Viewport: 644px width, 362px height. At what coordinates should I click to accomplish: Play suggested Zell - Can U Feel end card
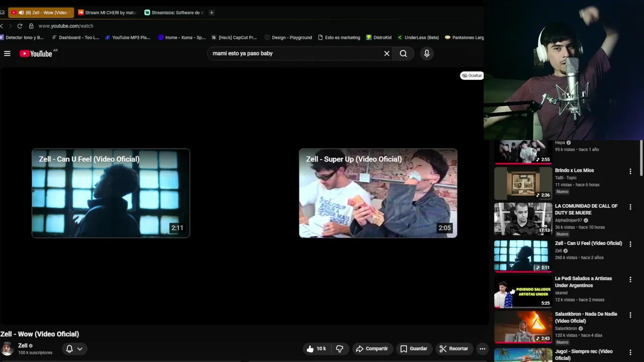click(x=111, y=193)
